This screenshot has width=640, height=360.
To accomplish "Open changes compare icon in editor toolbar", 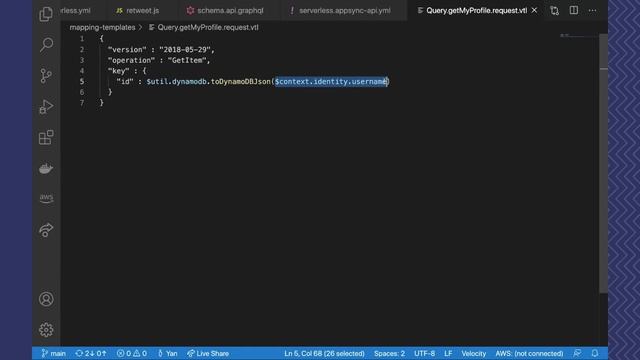I will (554, 11).
